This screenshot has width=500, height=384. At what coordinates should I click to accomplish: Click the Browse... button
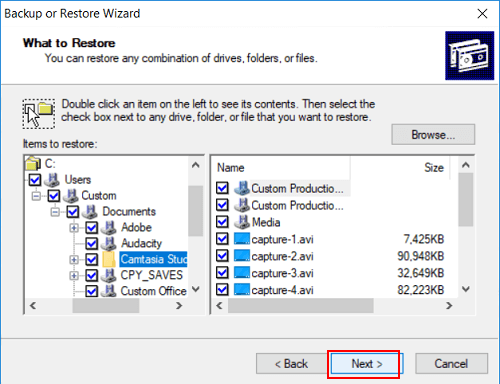click(x=433, y=135)
